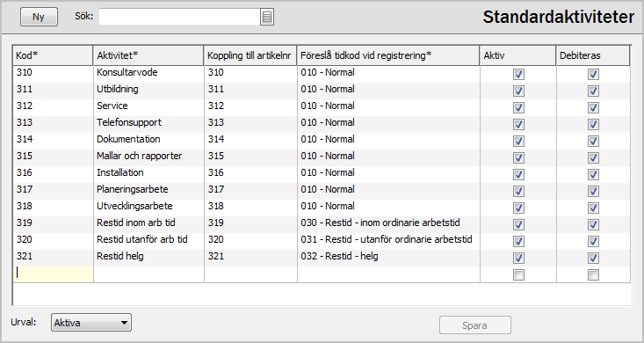The image size is (644, 343).
Task: Click the empty Kod cell in new row
Action: pos(54,274)
